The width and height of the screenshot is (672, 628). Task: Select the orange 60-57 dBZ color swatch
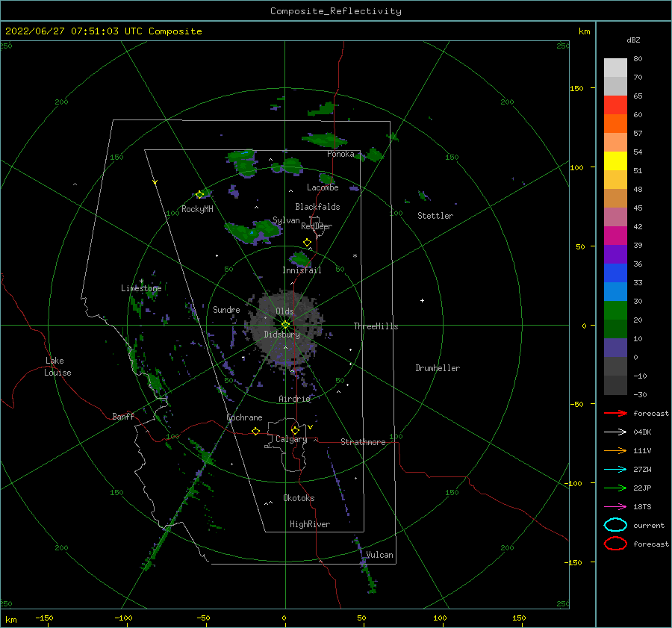615,124
